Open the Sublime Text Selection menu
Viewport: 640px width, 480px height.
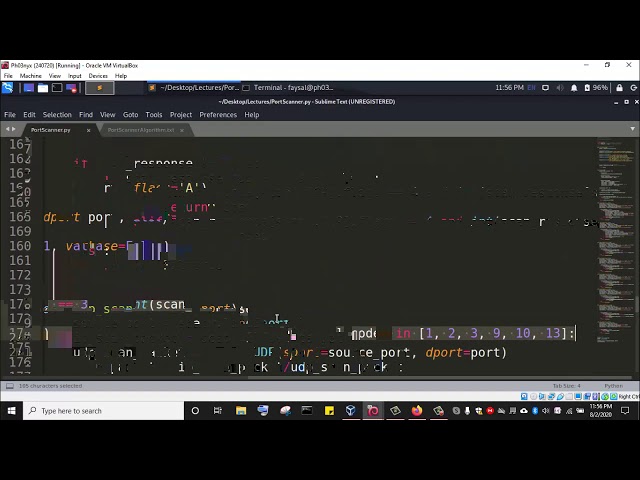click(57, 115)
